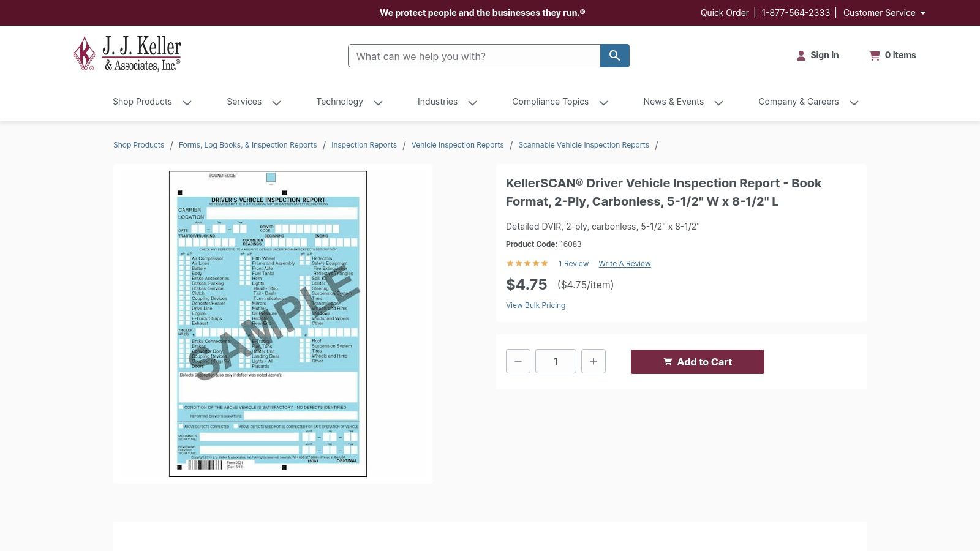The height and width of the screenshot is (551, 980).
Task: Expand the Technology chevron
Action: tap(379, 103)
